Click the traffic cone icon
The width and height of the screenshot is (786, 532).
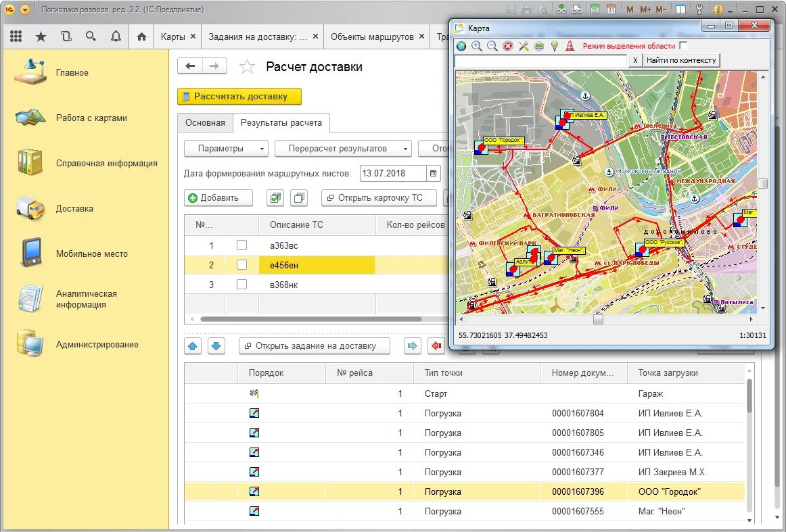(x=570, y=46)
